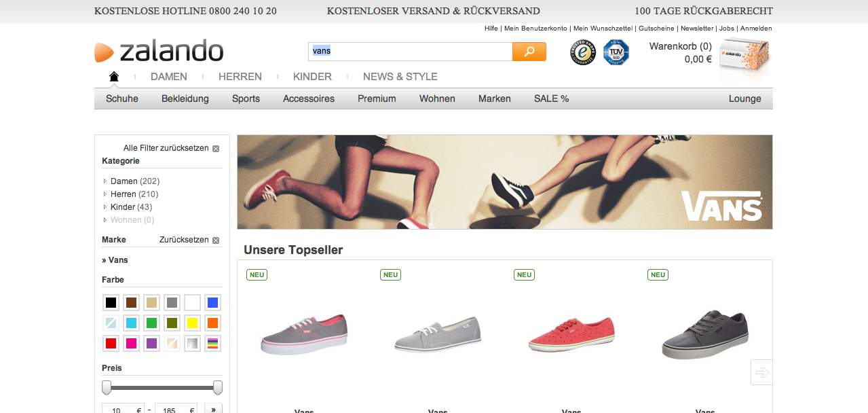Click the Zalando logo
Viewport: 868px width, 413px height.
[x=159, y=52]
